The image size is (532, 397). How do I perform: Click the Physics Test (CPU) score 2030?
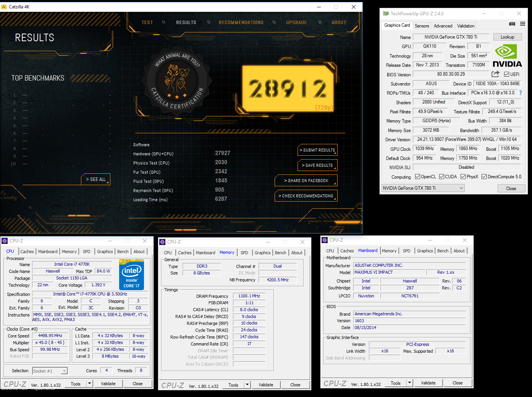click(221, 162)
